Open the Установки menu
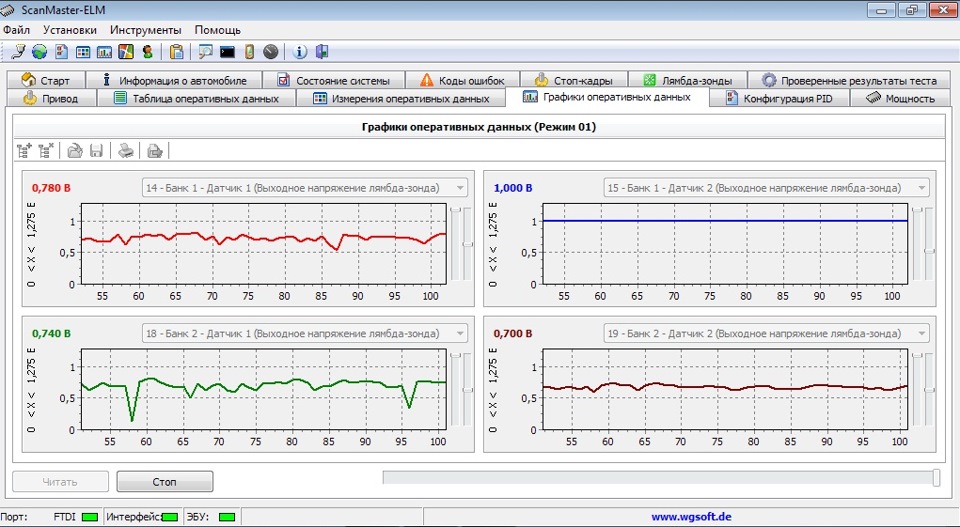The image size is (960, 527). tap(70, 30)
